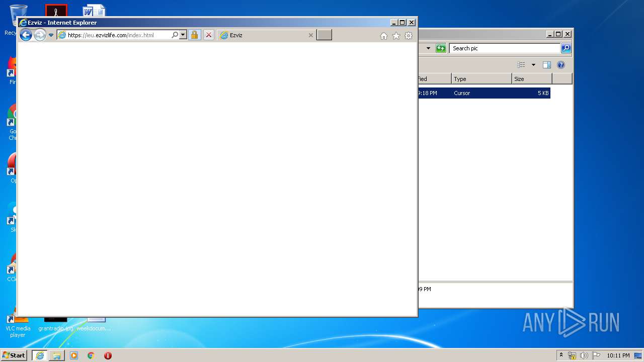Select the Ezviz browser tab
The image size is (644, 362).
(267, 35)
